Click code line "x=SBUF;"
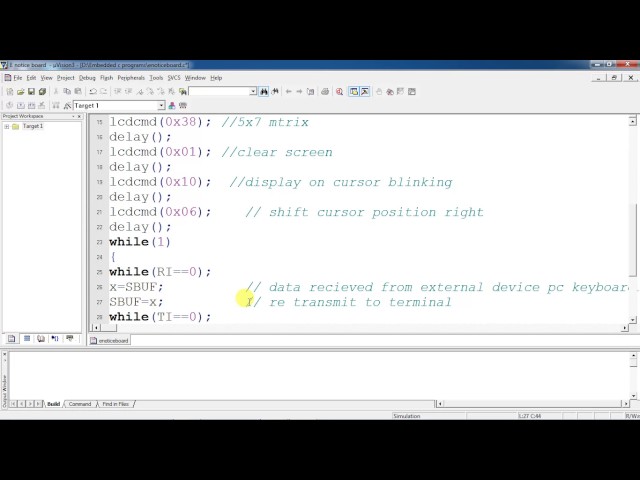The image size is (640, 480). coord(136,287)
